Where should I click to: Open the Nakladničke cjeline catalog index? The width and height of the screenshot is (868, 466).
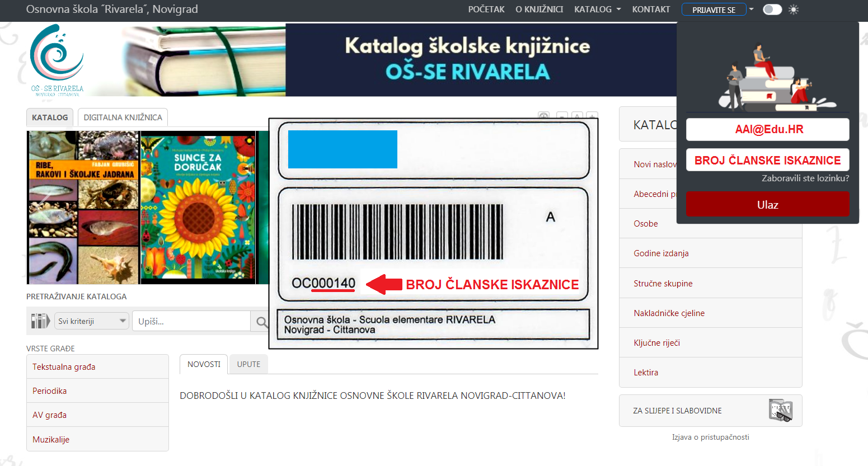click(x=710, y=313)
